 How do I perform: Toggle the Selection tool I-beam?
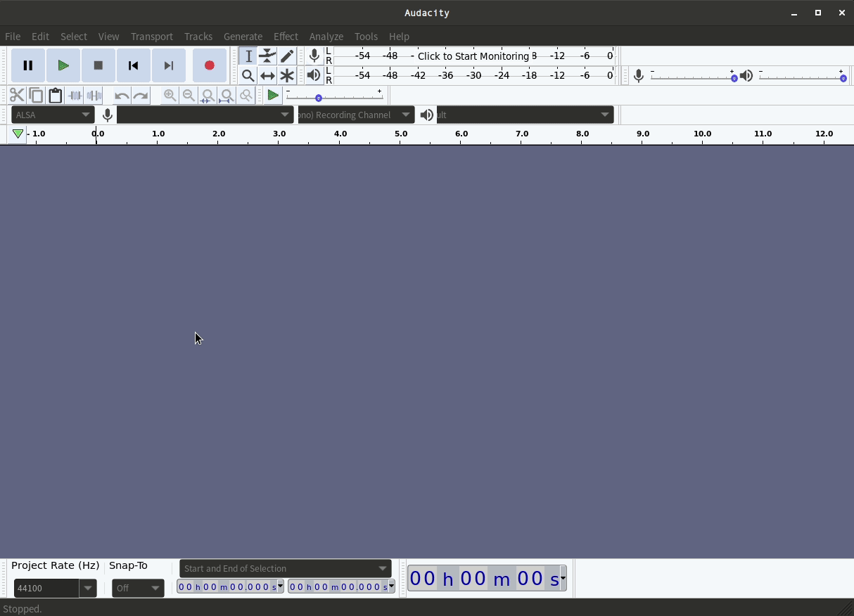[248, 56]
